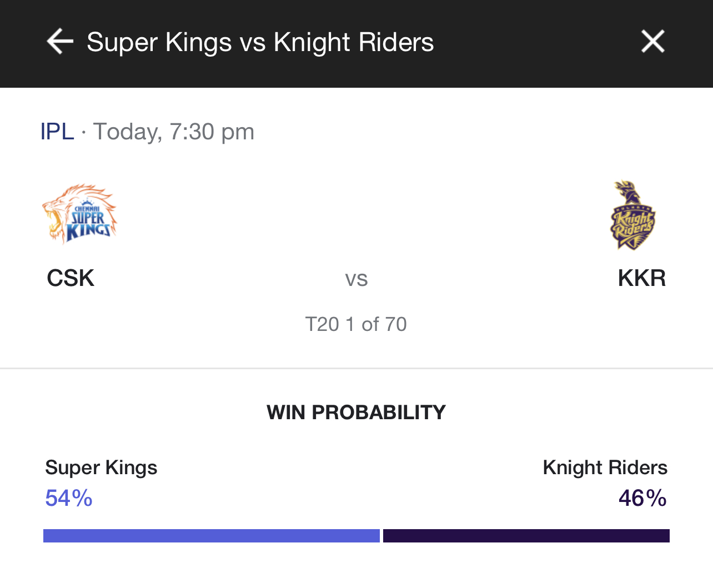713x588 pixels.
Task: Click the Super Kings probability label
Action: (x=101, y=468)
